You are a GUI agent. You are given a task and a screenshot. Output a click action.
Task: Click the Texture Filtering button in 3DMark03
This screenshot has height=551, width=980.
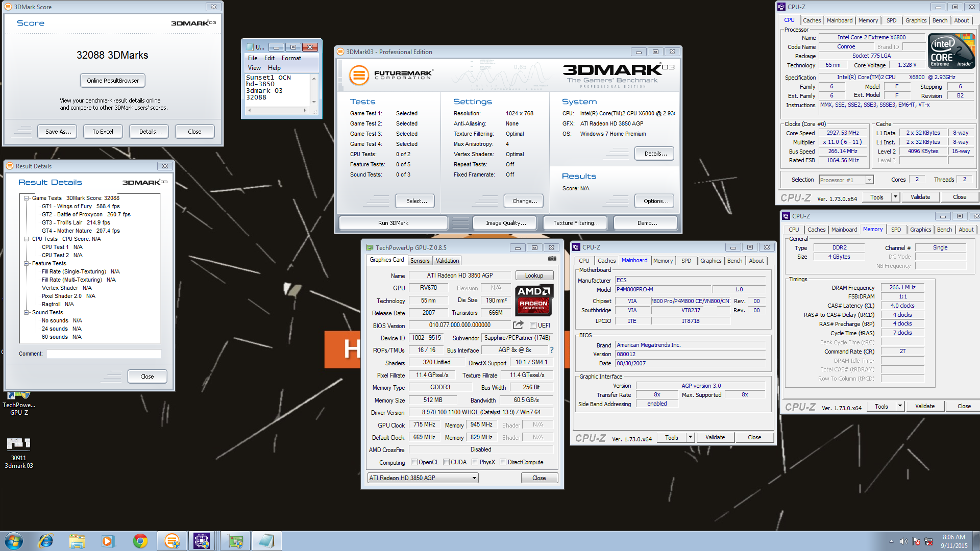coord(576,223)
